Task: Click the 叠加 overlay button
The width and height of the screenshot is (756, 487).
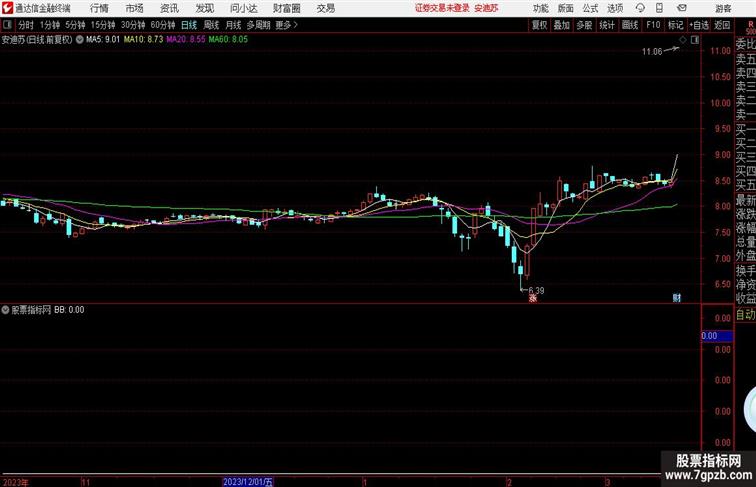Action: 562,25
